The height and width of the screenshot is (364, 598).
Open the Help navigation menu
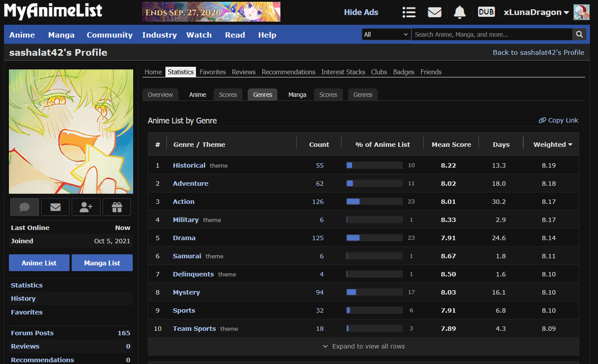(x=267, y=35)
